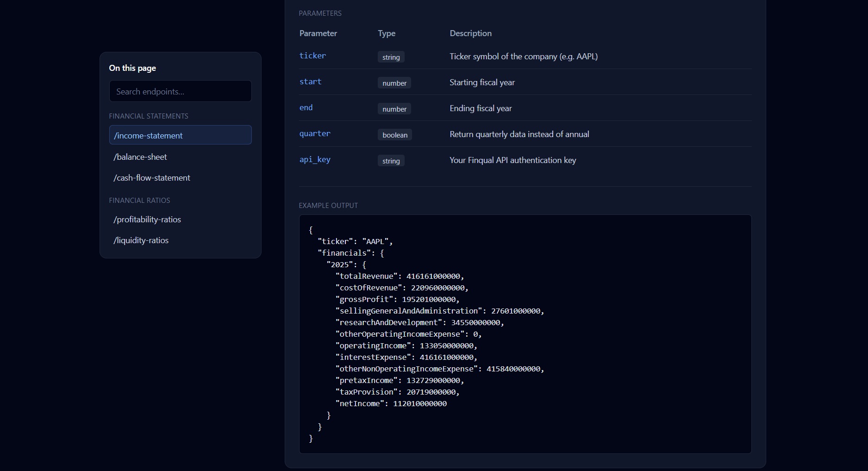Viewport: 868px width, 471px height.
Task: Click the FINANCIAL RATIOS section heading
Action: 139,201
